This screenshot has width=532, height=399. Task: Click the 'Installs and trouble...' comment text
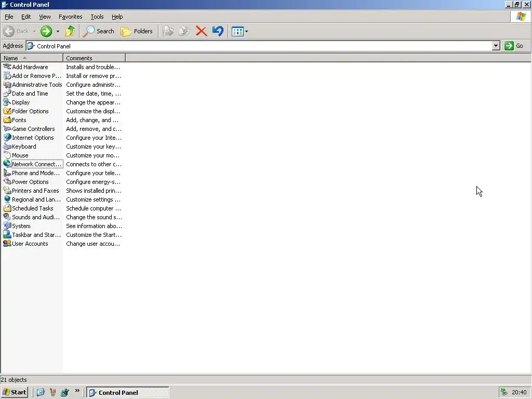click(x=93, y=67)
